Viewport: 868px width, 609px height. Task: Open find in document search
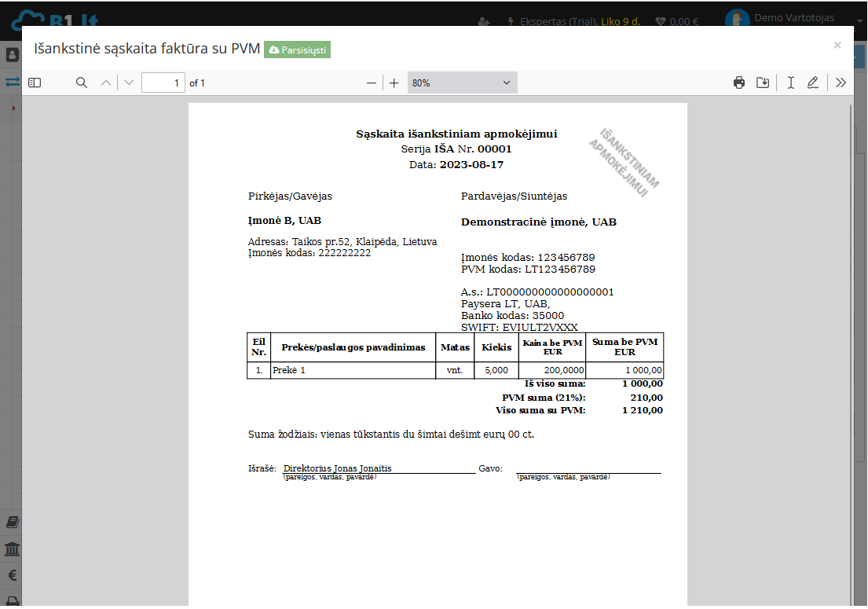pyautogui.click(x=81, y=83)
